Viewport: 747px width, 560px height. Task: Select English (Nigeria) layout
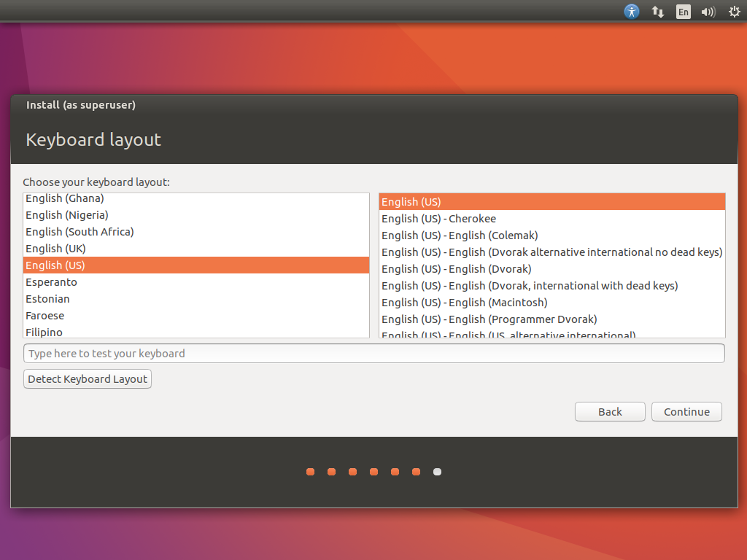[196, 215]
